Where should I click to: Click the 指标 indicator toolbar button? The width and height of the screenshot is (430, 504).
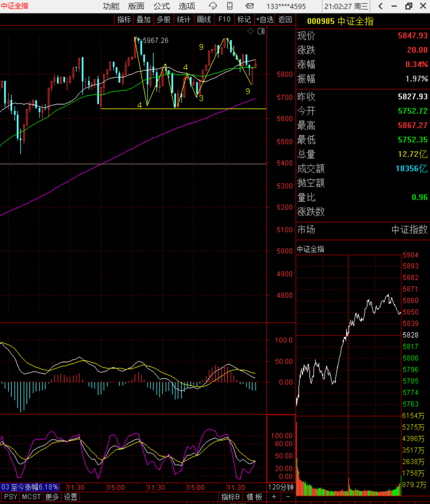[124, 19]
